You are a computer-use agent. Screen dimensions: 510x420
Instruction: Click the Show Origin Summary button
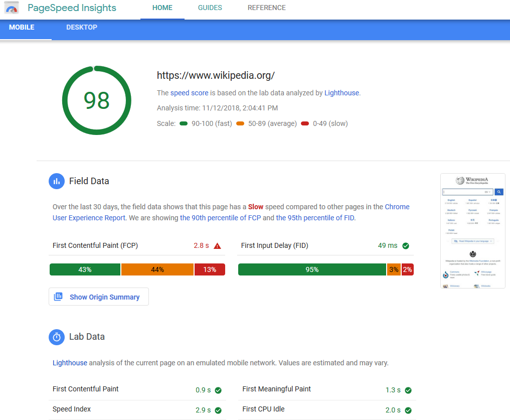(99, 297)
